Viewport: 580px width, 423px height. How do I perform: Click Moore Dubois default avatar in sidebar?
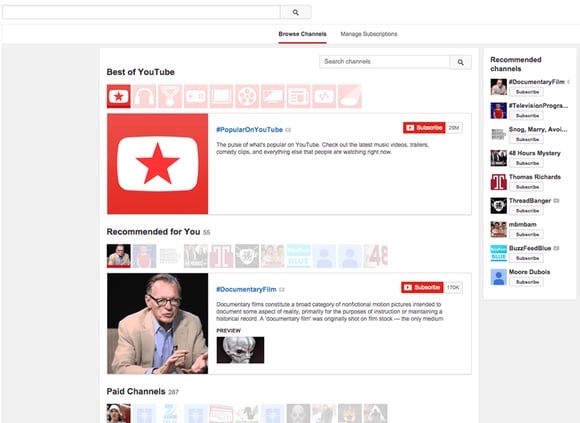click(499, 277)
